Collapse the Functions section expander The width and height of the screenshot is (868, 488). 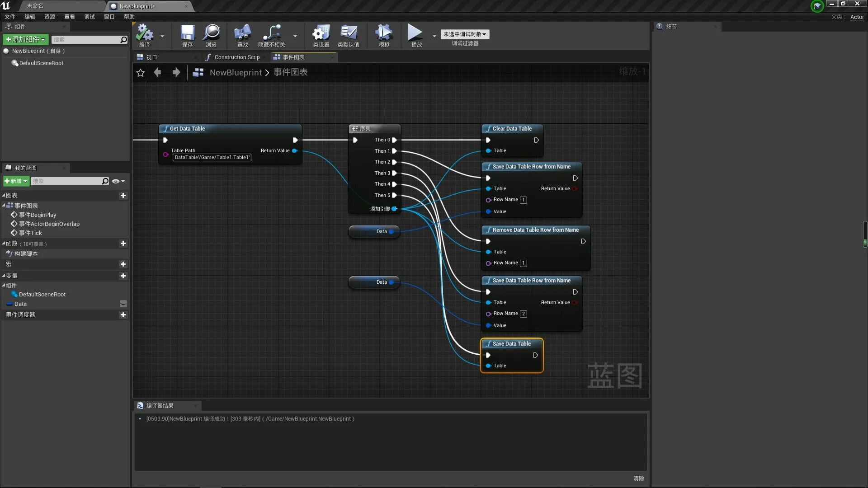tap(4, 244)
